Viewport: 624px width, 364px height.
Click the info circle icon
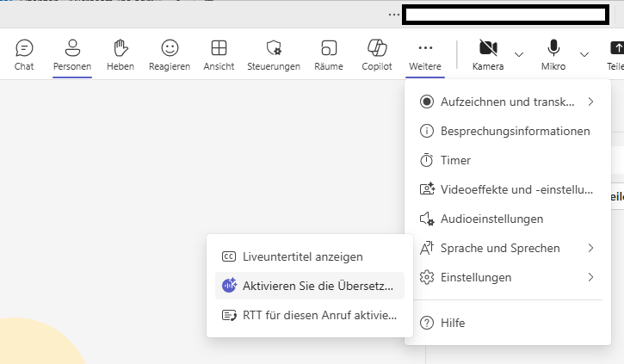point(427,131)
